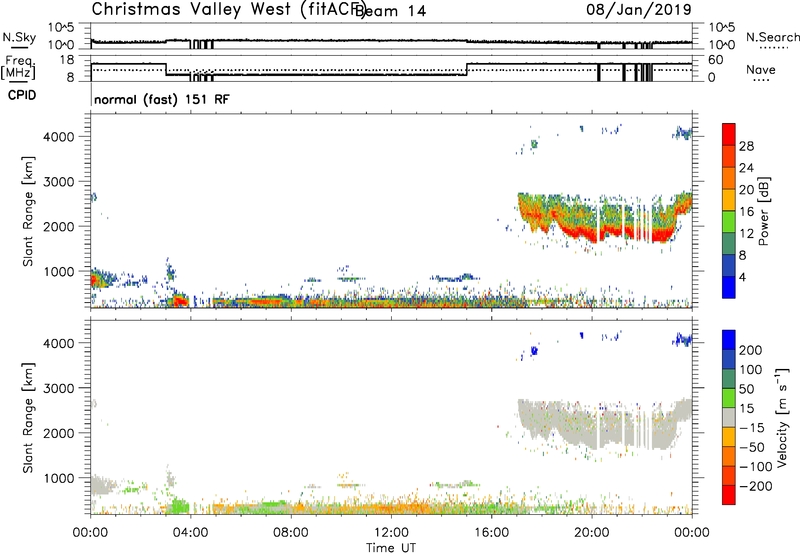Select the 'N.Search' legend label
800x554 pixels.
tap(772, 37)
